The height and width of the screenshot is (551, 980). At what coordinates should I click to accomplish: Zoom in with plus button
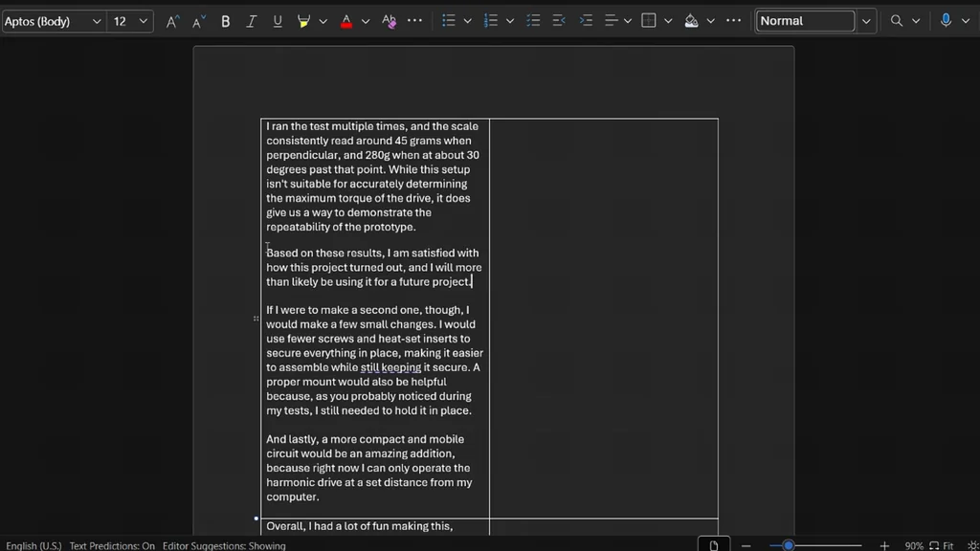883,545
